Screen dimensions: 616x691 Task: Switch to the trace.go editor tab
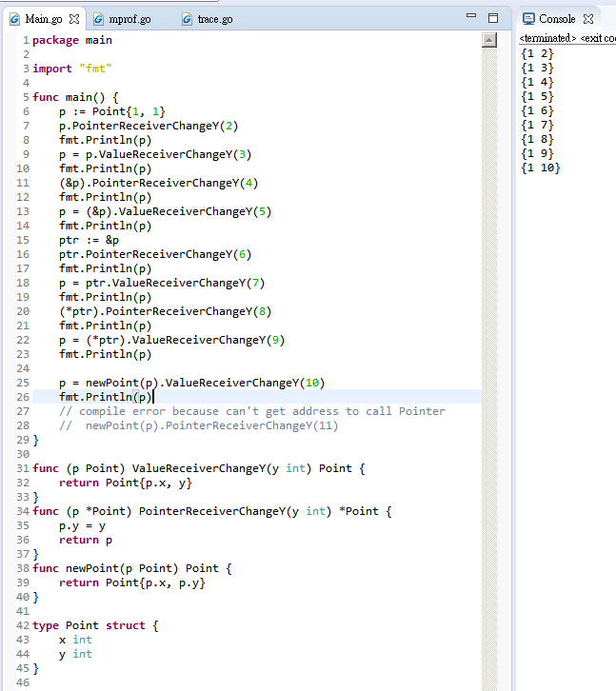tap(214, 19)
